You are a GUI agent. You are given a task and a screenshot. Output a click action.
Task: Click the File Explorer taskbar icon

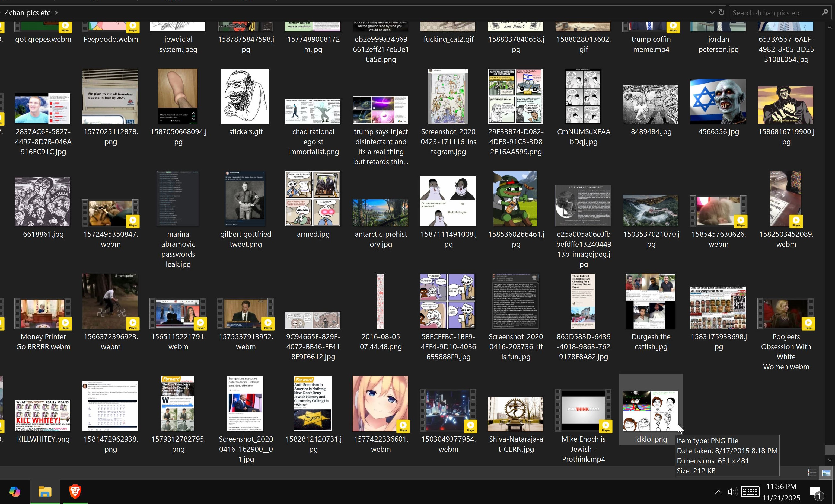[x=45, y=492]
